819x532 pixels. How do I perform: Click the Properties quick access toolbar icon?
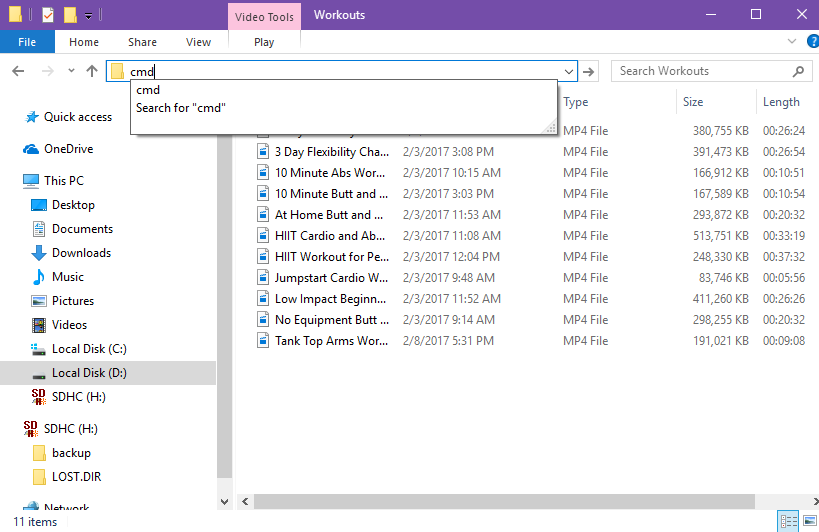coord(48,15)
